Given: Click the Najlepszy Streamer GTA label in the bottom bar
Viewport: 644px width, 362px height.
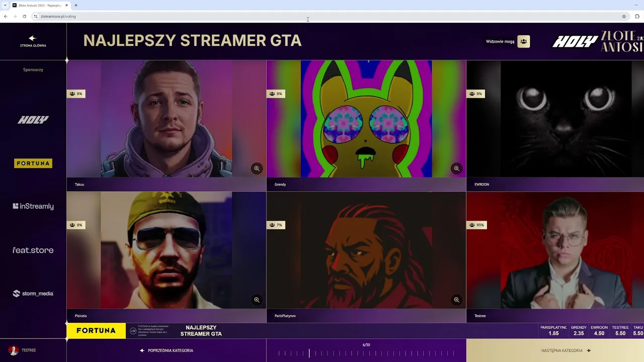Looking at the screenshot, I should [201, 331].
